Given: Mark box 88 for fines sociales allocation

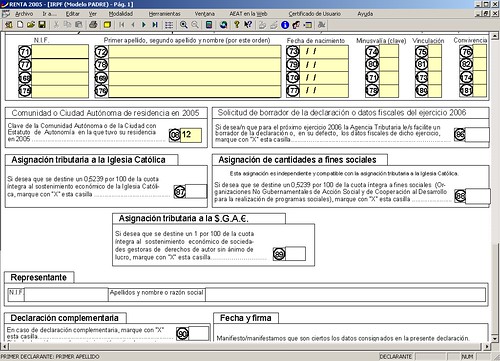Looking at the screenshot, I should [478, 196].
